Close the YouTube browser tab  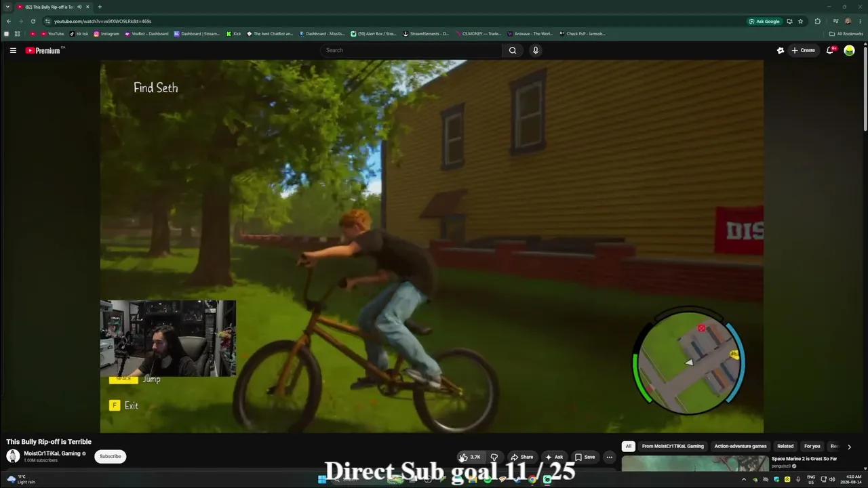click(x=87, y=7)
